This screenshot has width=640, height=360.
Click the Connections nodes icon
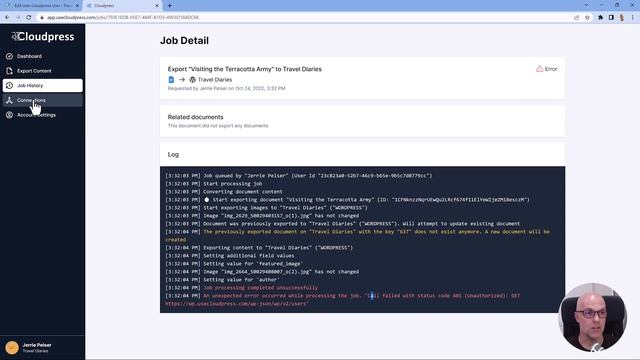coord(9,100)
